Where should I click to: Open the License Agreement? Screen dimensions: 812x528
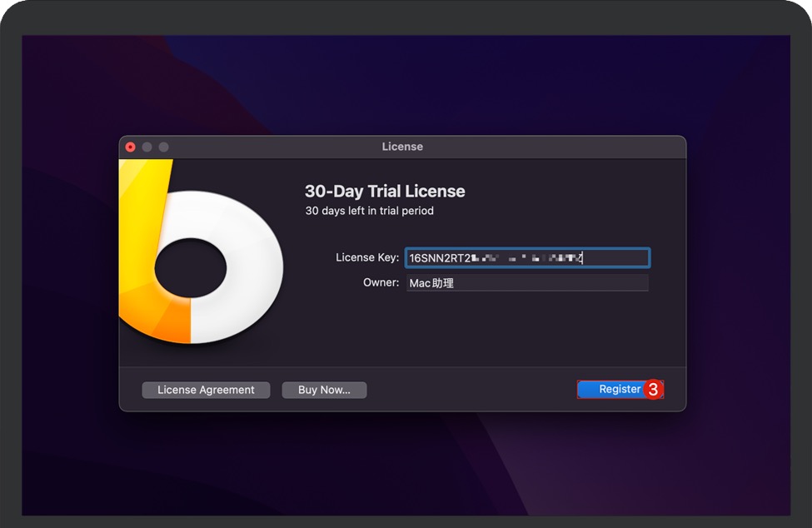point(206,390)
